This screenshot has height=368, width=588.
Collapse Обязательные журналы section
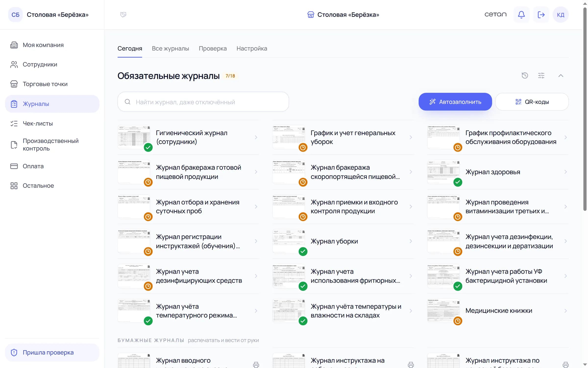[561, 76]
